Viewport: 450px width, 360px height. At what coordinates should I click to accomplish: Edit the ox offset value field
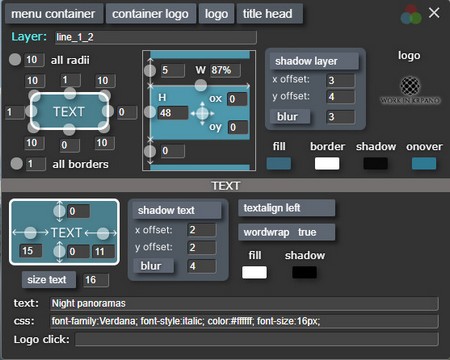click(238, 99)
